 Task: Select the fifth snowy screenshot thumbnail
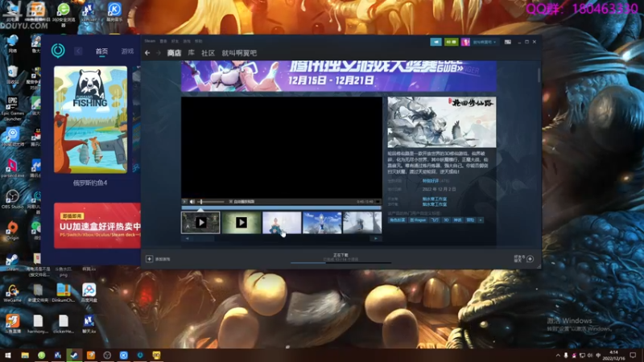pyautogui.click(x=362, y=223)
